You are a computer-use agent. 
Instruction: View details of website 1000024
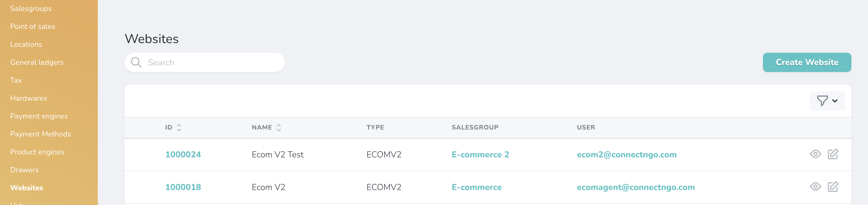tap(815, 154)
